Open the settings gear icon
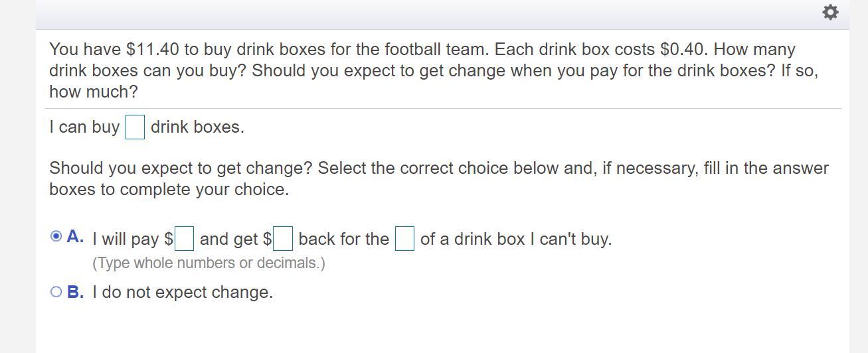 coord(830,13)
